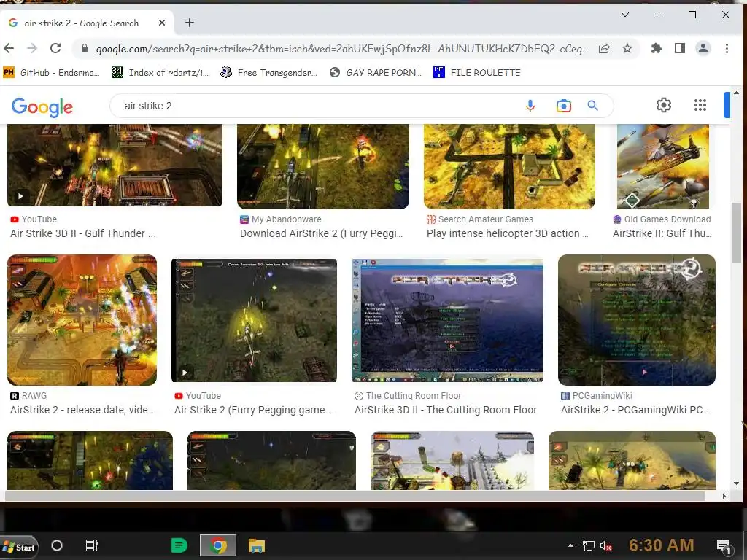The image size is (747, 560).
Task: Expand the hidden system tray icons arrow
Action: pos(570,545)
